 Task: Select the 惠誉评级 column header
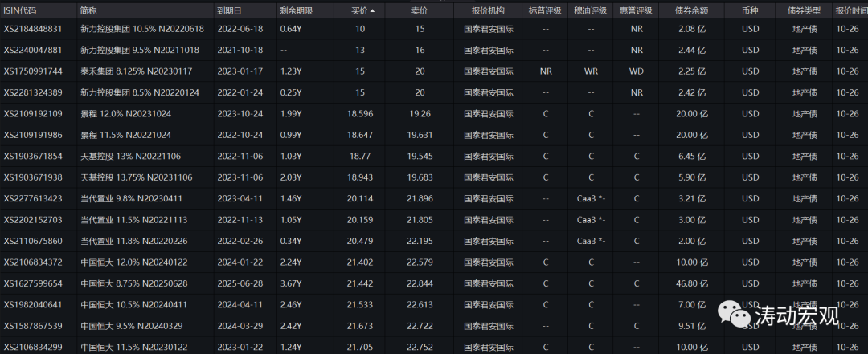[636, 11]
